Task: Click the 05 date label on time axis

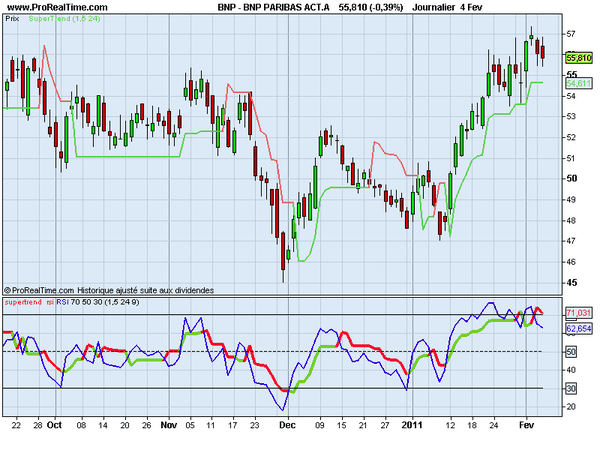Action: (x=190, y=426)
